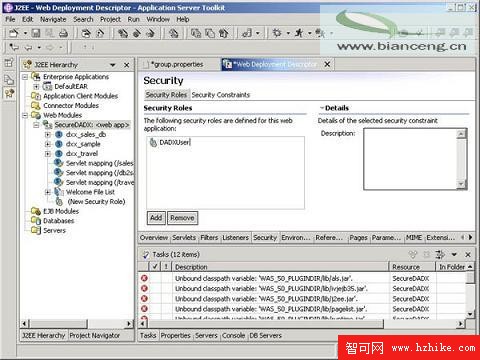Click the error icon of ivjejb35.jar task
The width and height of the screenshot is (480, 360).
click(x=144, y=289)
